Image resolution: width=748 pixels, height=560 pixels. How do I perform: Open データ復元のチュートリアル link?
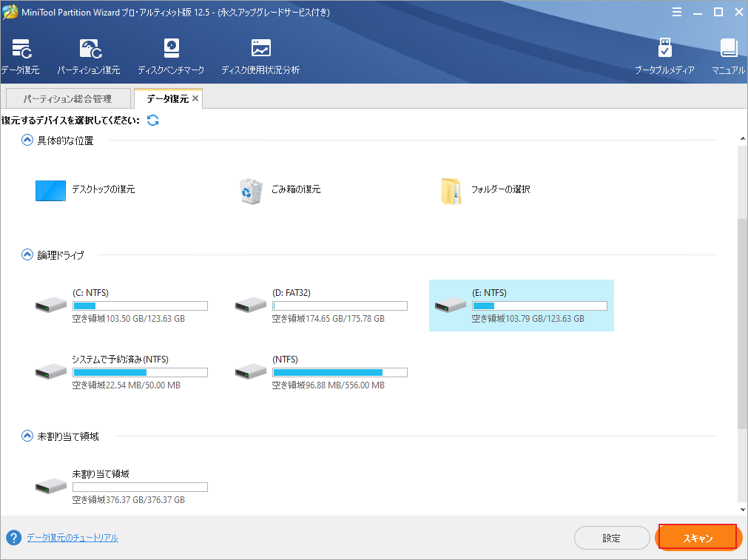(72, 538)
